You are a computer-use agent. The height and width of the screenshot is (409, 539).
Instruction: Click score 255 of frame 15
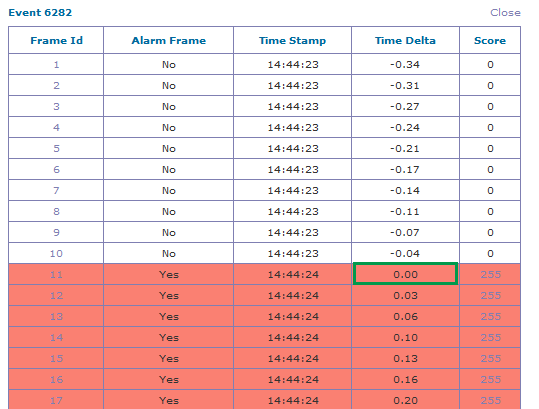[491, 358]
